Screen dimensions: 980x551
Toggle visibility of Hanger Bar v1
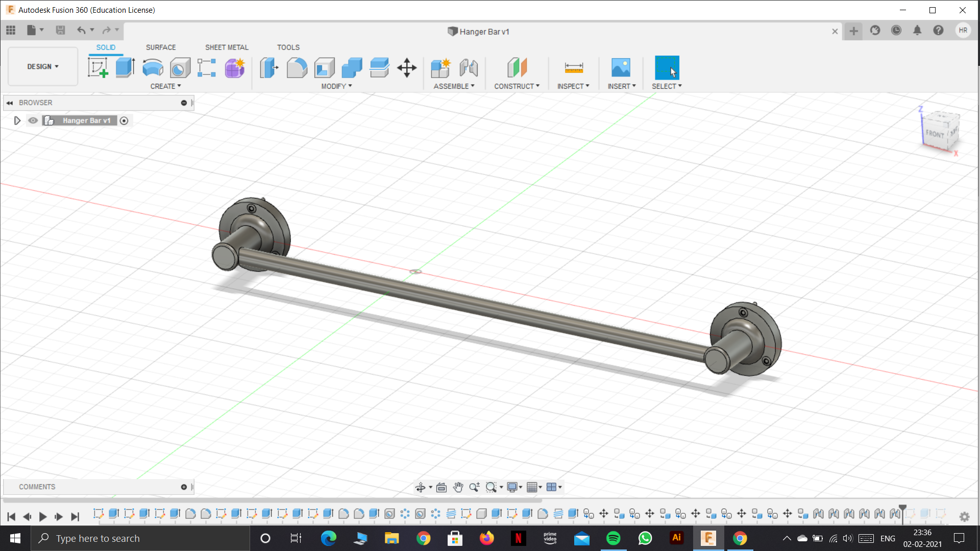[x=33, y=120]
